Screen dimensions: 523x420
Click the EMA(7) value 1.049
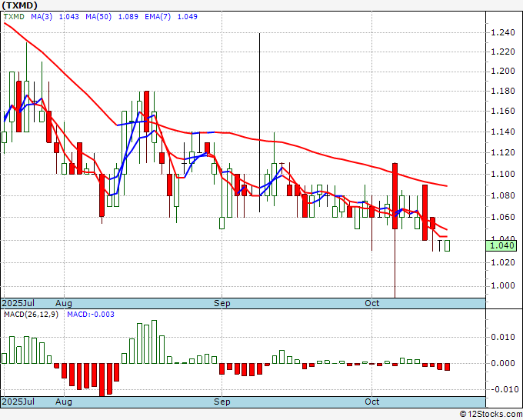tap(187, 17)
